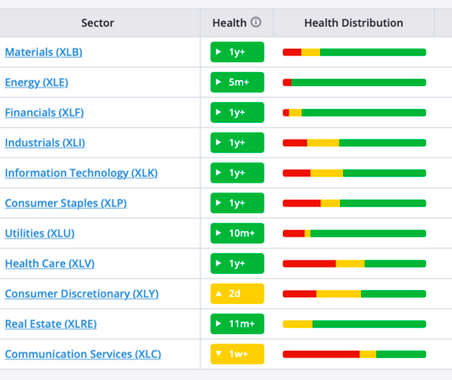This screenshot has width=452, height=380.
Task: Select the Communication Services (XLC) link
Action: (83, 354)
